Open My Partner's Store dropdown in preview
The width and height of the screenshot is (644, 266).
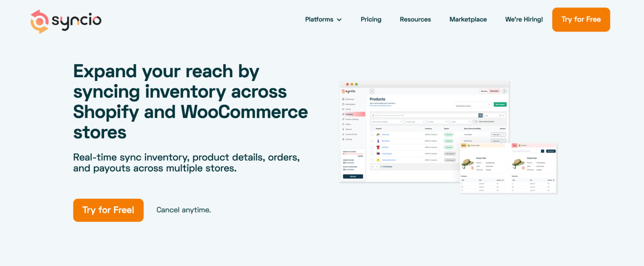click(x=473, y=105)
